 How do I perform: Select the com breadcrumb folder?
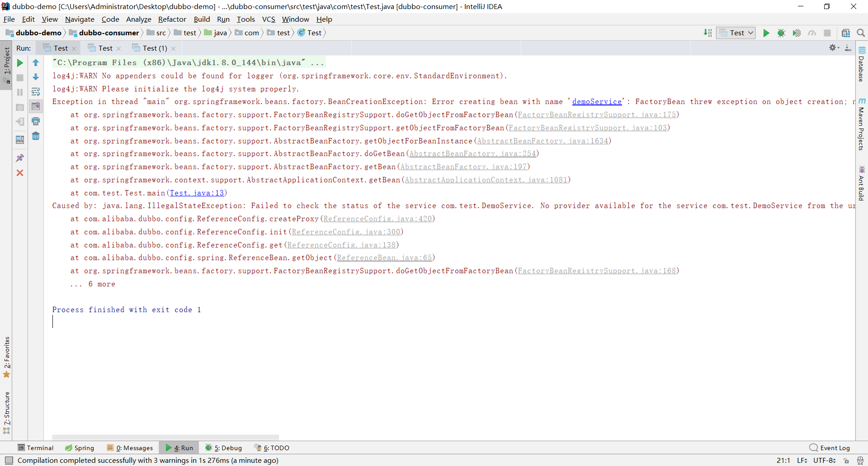pos(247,33)
